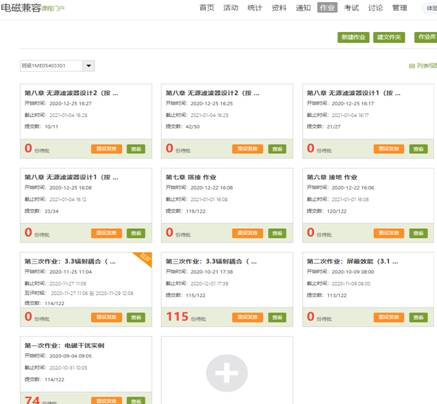Open the 第一次作业：电磁干扰实例 title
437x404 pixels.
(x=64, y=345)
